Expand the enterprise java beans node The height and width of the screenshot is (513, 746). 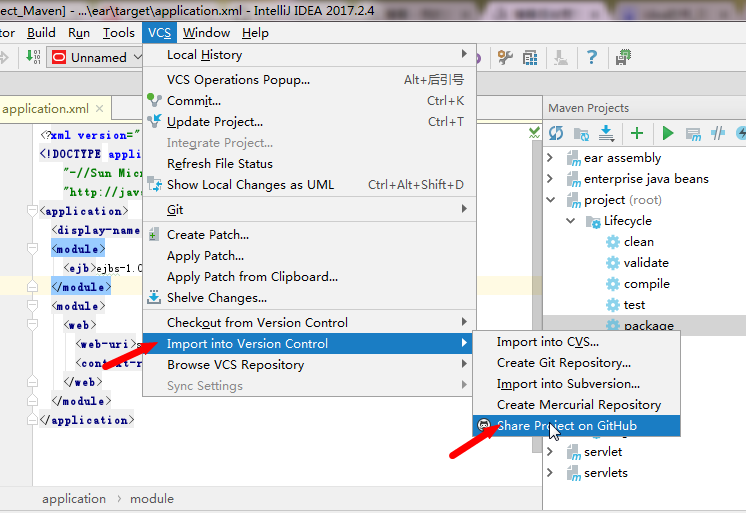550,178
